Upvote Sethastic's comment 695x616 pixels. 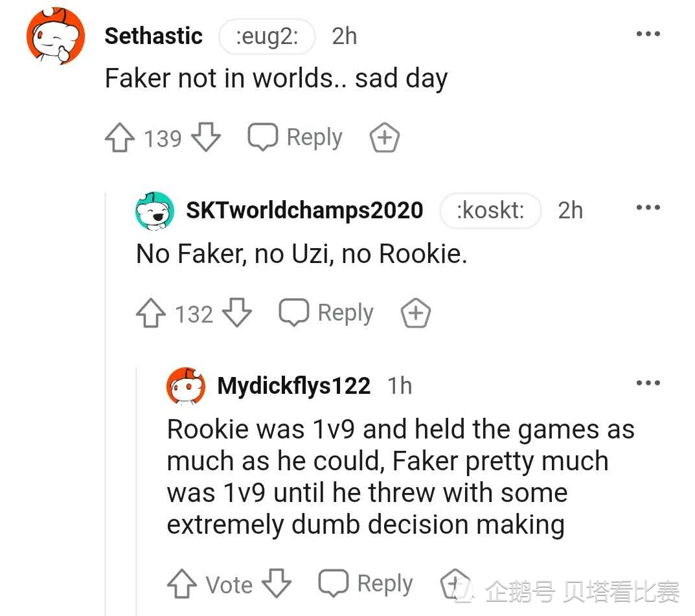pos(119,139)
